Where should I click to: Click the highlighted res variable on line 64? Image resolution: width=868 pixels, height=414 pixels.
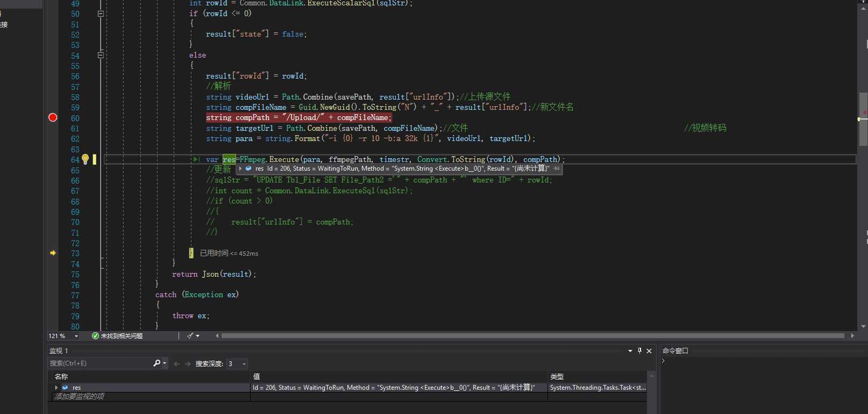(x=229, y=159)
